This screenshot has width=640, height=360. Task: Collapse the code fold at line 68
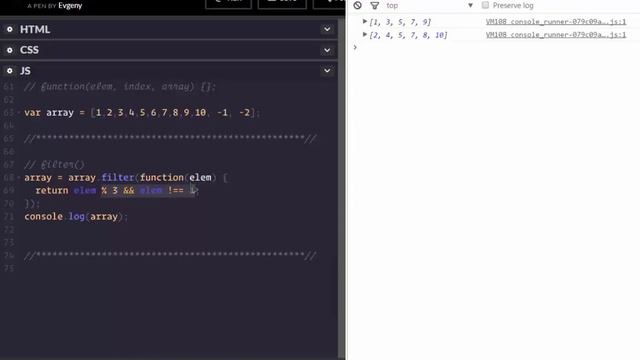pos(18,178)
